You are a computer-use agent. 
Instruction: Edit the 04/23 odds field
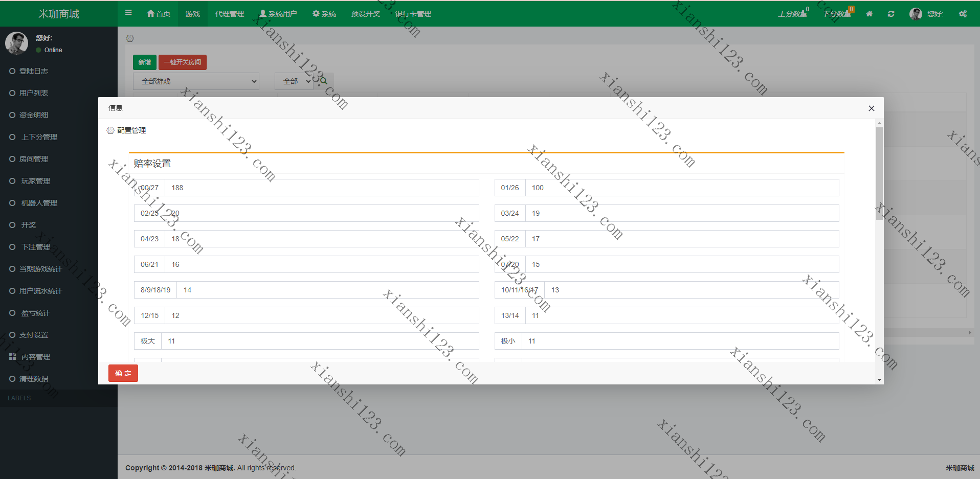(x=322, y=239)
